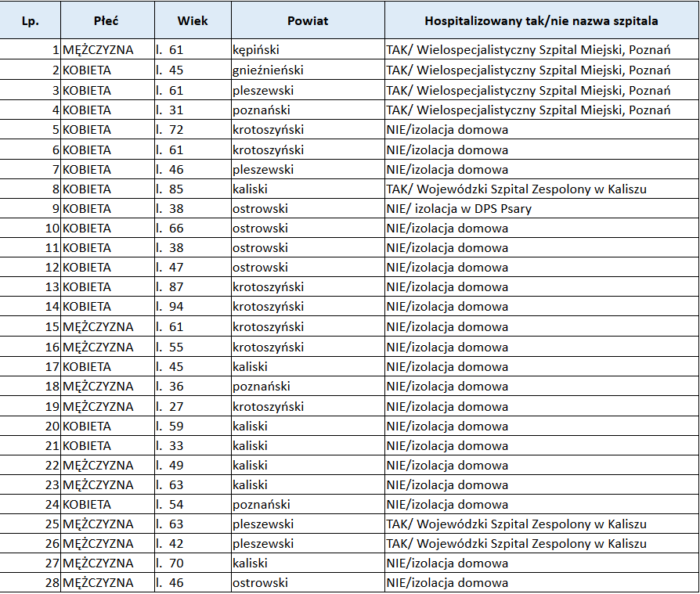Viewport: 700px width, 594px height.
Task: Click the Lp. column header
Action: [30, 20]
